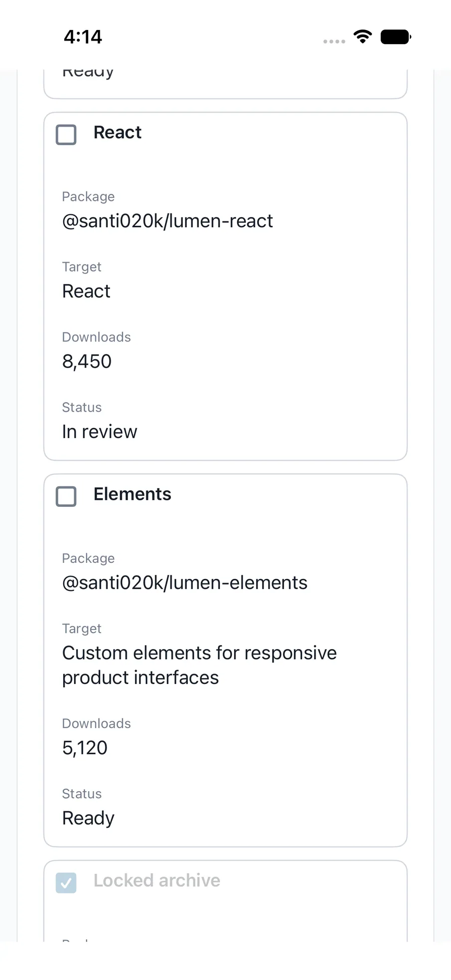Check the React card checkbox
This screenshot has width=451, height=980.
click(x=66, y=135)
